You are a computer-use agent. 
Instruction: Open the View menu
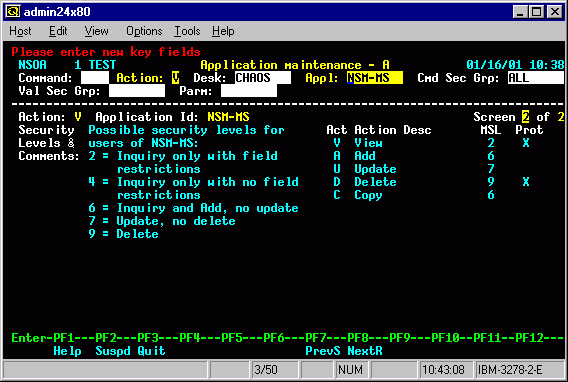96,31
